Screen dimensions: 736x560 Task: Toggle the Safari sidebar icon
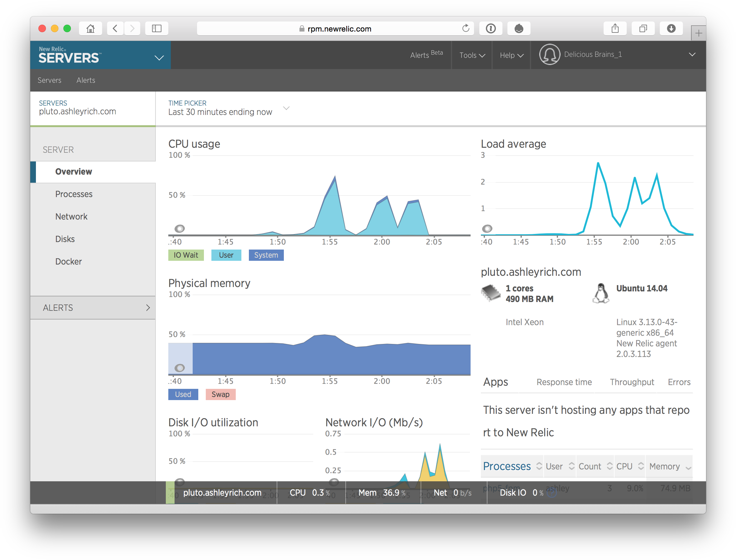point(156,29)
